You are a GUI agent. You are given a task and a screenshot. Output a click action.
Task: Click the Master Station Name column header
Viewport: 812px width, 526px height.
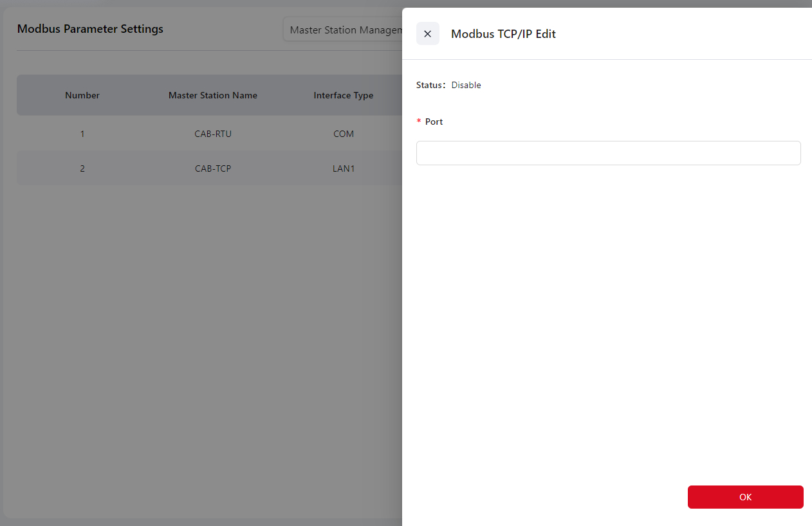click(213, 95)
